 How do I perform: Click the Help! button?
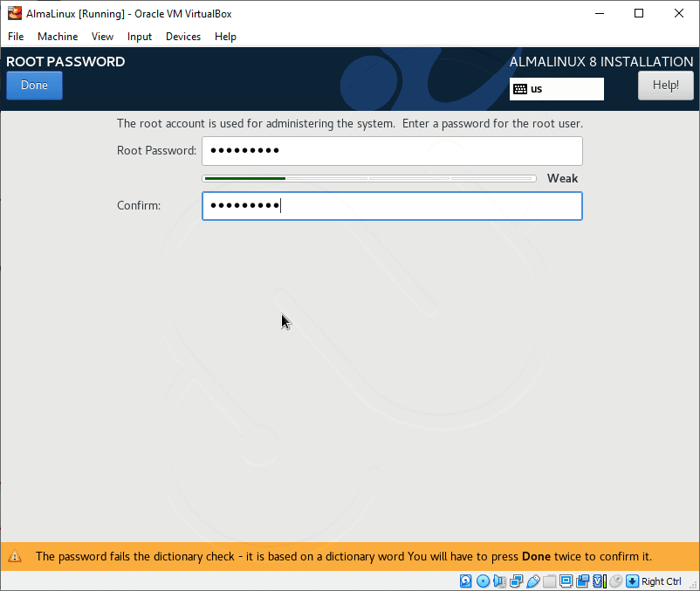(x=666, y=86)
